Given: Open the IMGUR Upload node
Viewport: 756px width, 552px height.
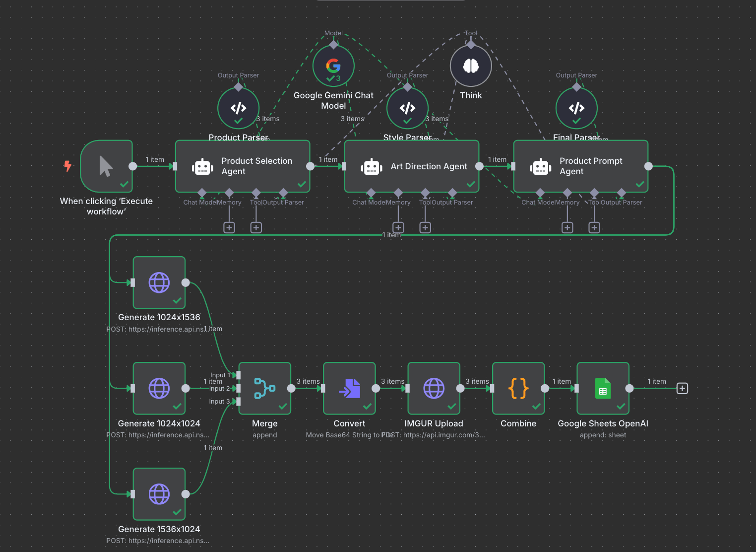Looking at the screenshot, I should pyautogui.click(x=434, y=389).
